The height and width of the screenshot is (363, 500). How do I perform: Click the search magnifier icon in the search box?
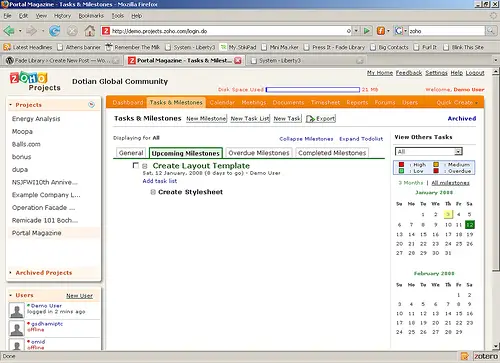(490, 31)
